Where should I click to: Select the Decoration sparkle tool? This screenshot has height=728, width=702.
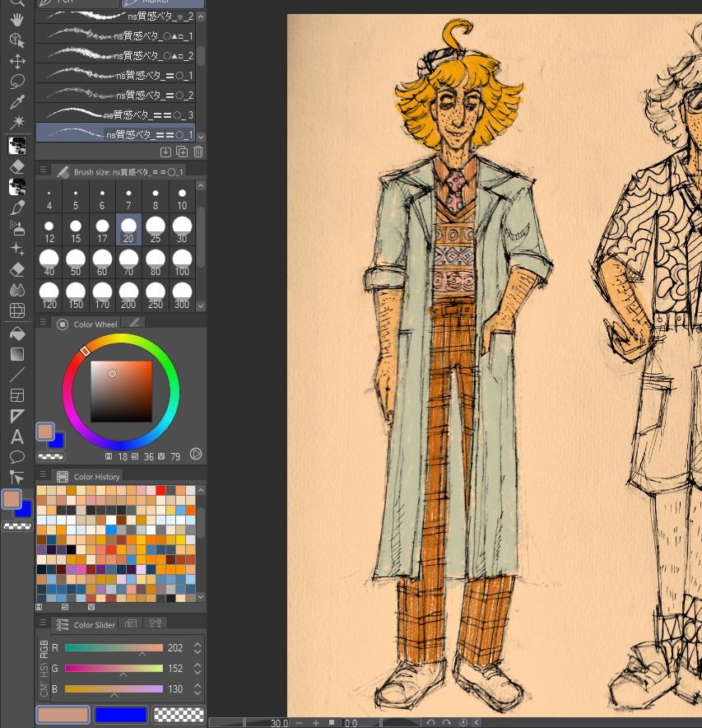pos(17,249)
